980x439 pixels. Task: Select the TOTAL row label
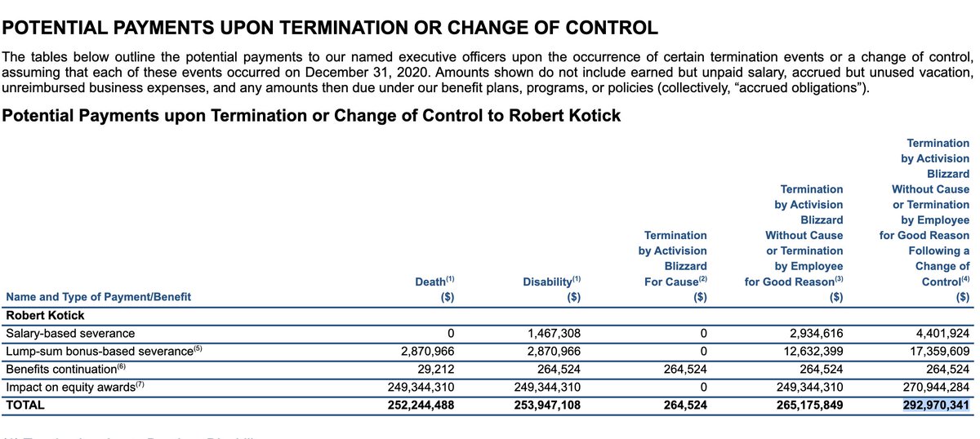pos(25,405)
